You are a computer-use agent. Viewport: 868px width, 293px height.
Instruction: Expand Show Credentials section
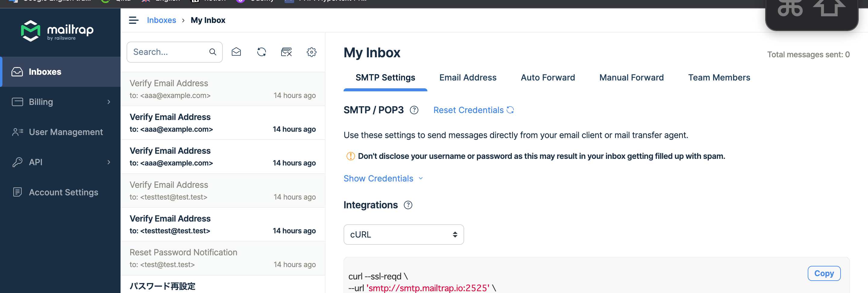383,178
